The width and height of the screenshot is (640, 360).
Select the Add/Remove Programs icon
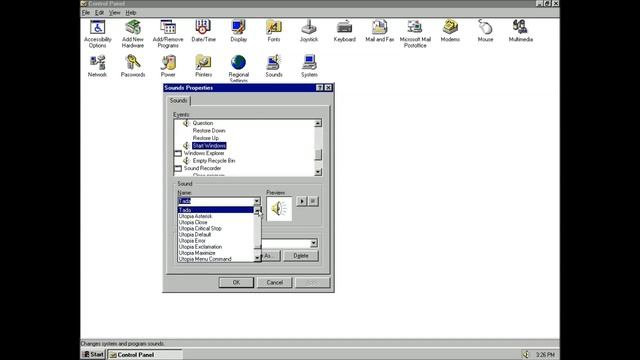coord(168,33)
